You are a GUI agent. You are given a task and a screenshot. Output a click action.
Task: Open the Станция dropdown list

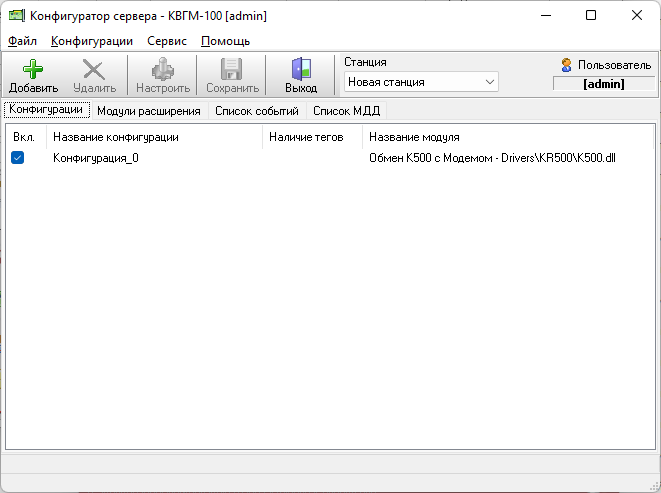[x=490, y=82]
